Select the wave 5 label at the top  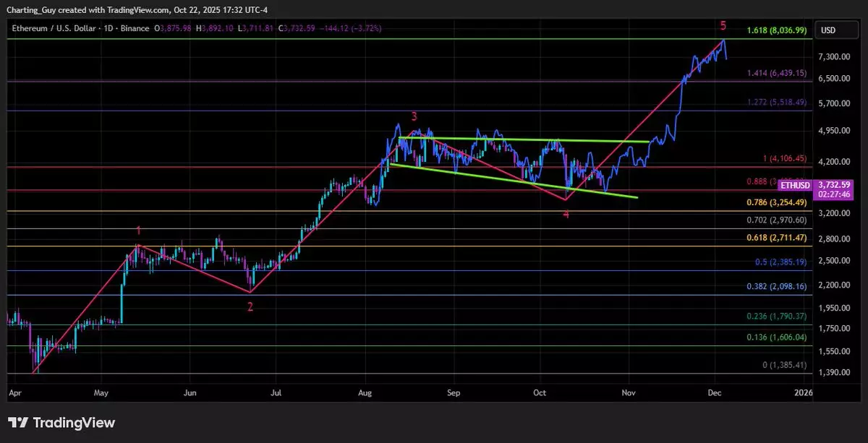click(723, 26)
